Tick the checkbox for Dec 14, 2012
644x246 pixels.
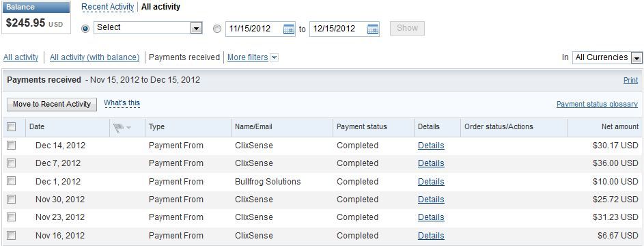point(12,145)
